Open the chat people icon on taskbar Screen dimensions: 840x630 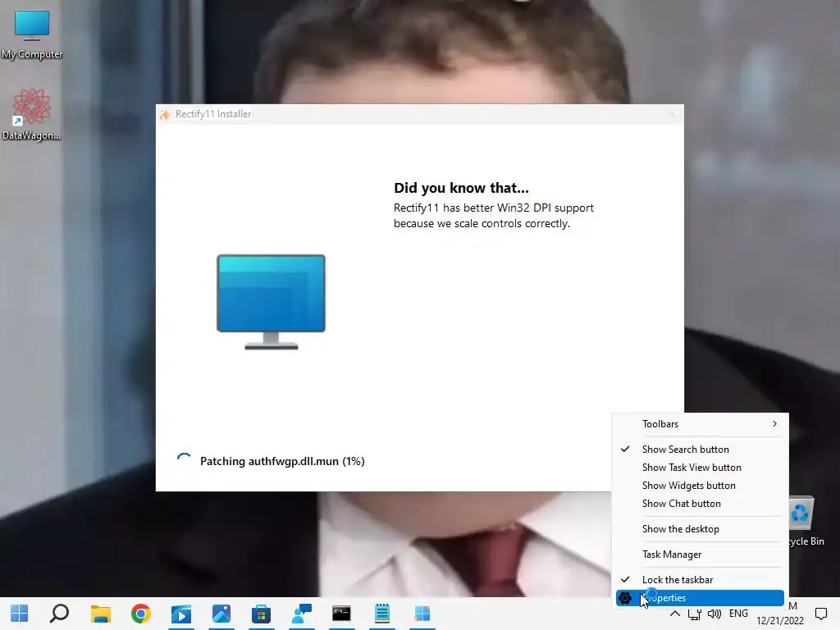coord(302,614)
